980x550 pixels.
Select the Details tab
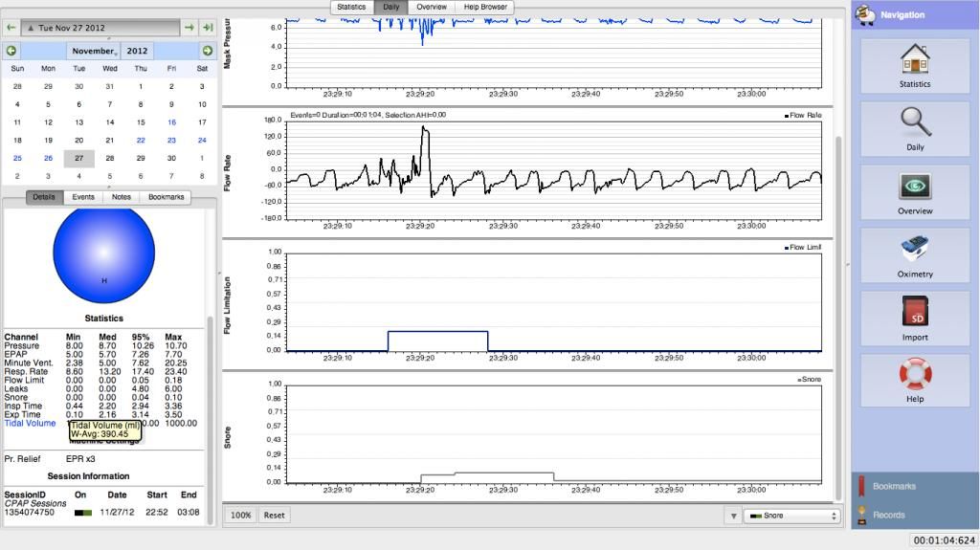(44, 197)
